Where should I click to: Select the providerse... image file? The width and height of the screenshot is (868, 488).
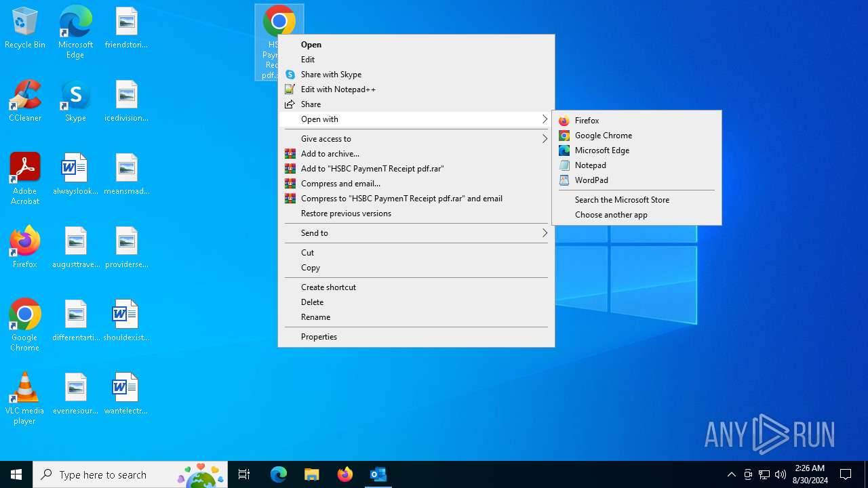126,248
